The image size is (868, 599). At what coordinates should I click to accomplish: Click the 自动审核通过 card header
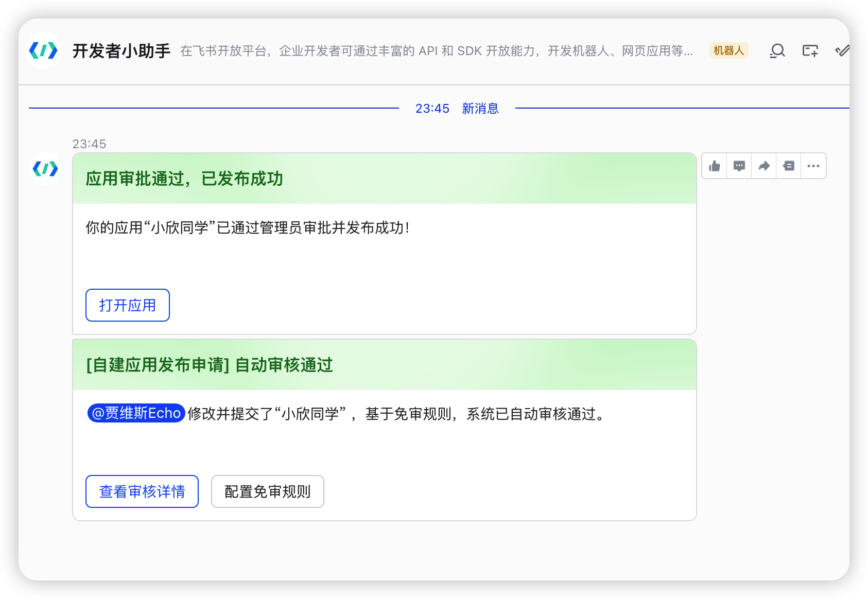[384, 365]
